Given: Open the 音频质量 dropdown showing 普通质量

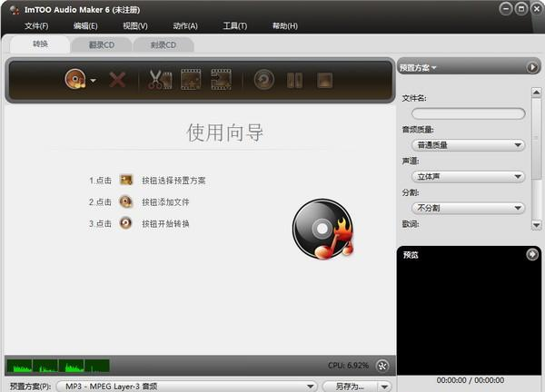Looking at the screenshot, I should coord(468,145).
